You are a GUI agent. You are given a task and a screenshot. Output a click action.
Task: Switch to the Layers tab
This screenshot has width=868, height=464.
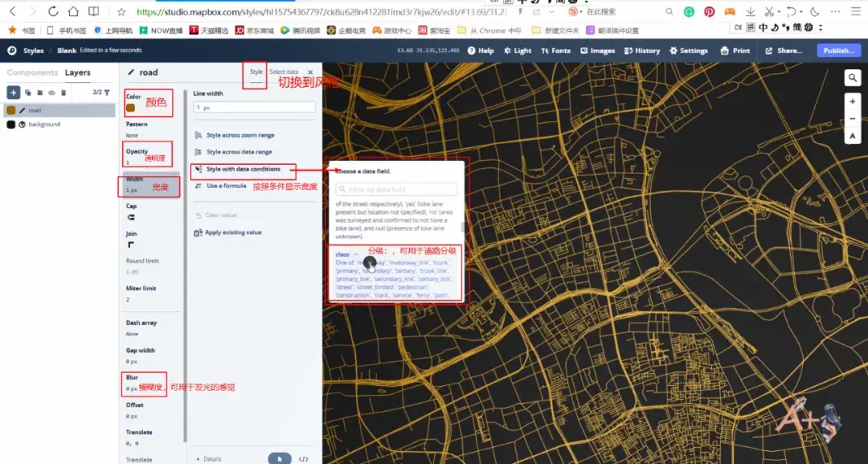click(x=77, y=72)
